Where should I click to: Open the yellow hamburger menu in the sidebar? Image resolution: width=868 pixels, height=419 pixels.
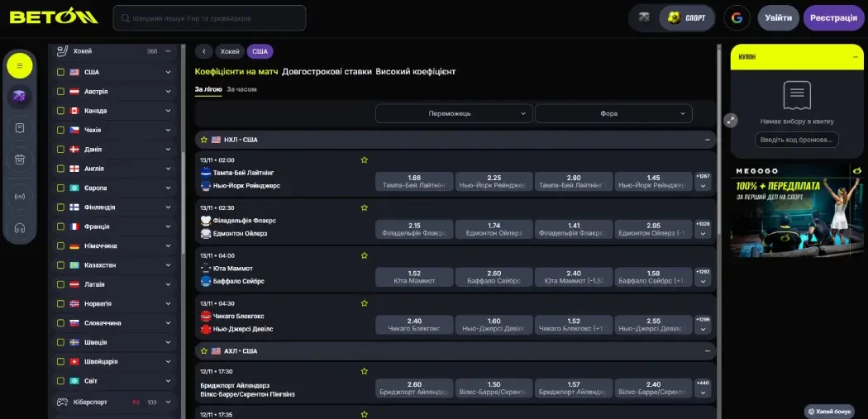coord(20,65)
